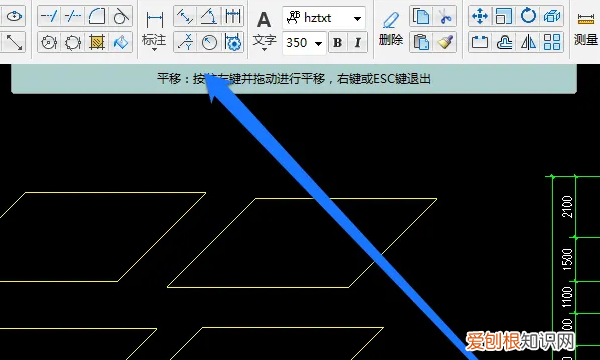
Task: Click the 删除 eraser button
Action: pos(391,28)
